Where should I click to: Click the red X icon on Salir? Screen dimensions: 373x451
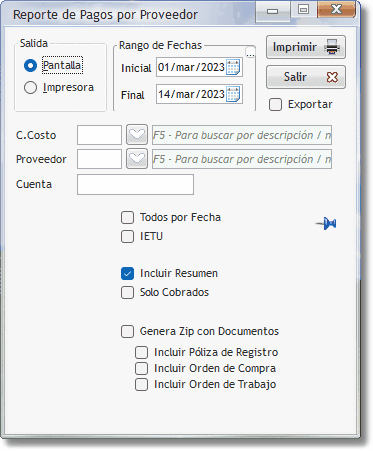[332, 77]
